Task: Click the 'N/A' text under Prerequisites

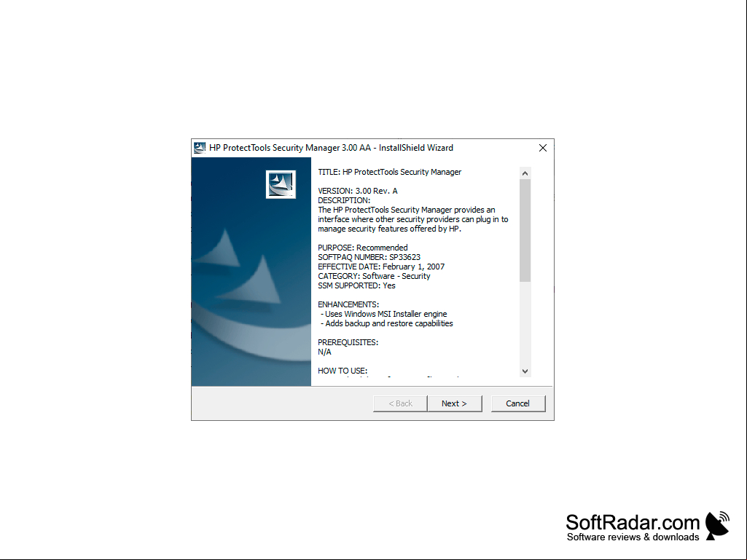Action: [x=324, y=352]
